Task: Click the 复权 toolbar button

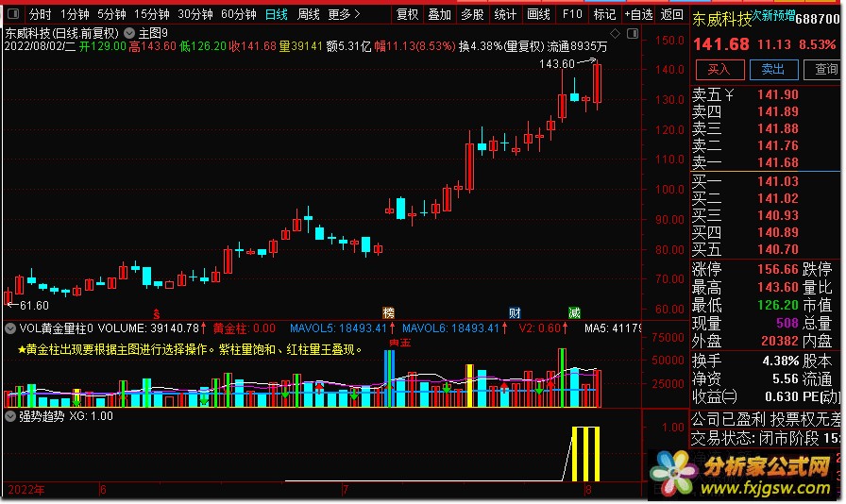Action: [407, 14]
